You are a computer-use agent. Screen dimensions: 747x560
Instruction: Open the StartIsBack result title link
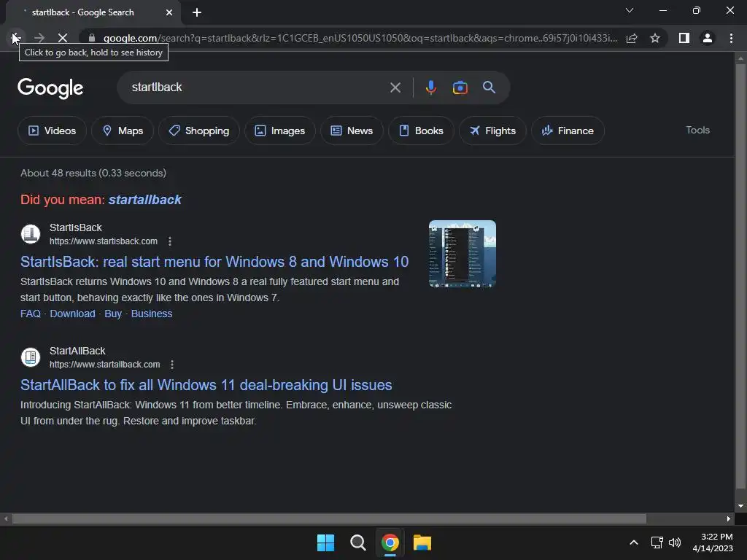click(214, 262)
